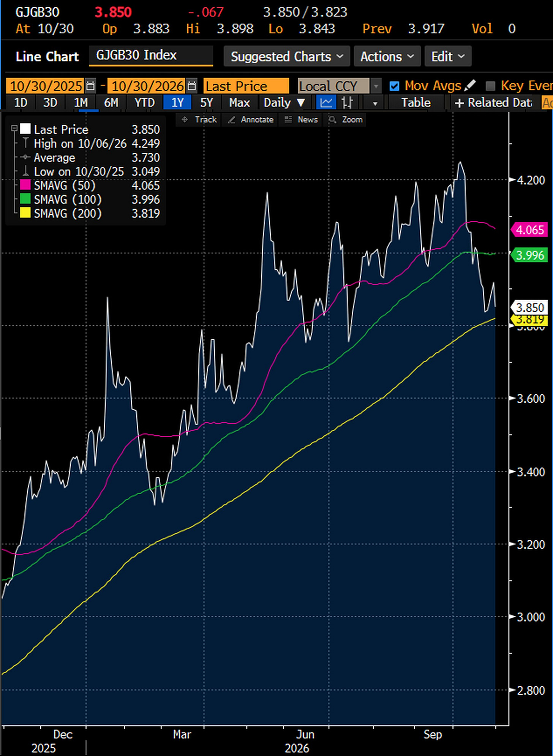Click the green SMAVG (100) swatch
553x756 pixels.
point(25,199)
